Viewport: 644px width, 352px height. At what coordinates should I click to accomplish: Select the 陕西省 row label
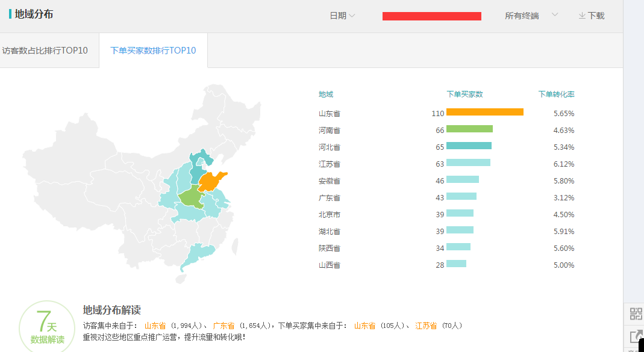[x=330, y=248]
